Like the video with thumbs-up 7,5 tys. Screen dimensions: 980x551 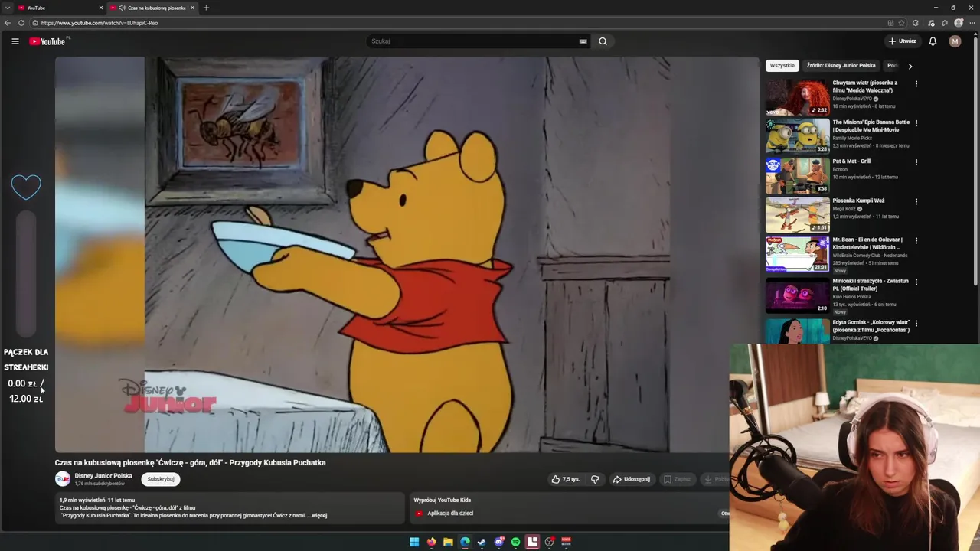click(x=566, y=479)
